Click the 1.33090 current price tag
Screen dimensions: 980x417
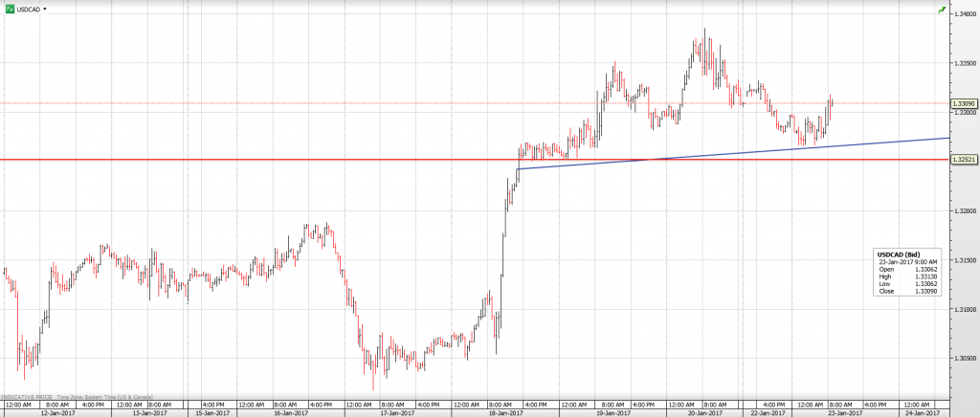tap(964, 103)
